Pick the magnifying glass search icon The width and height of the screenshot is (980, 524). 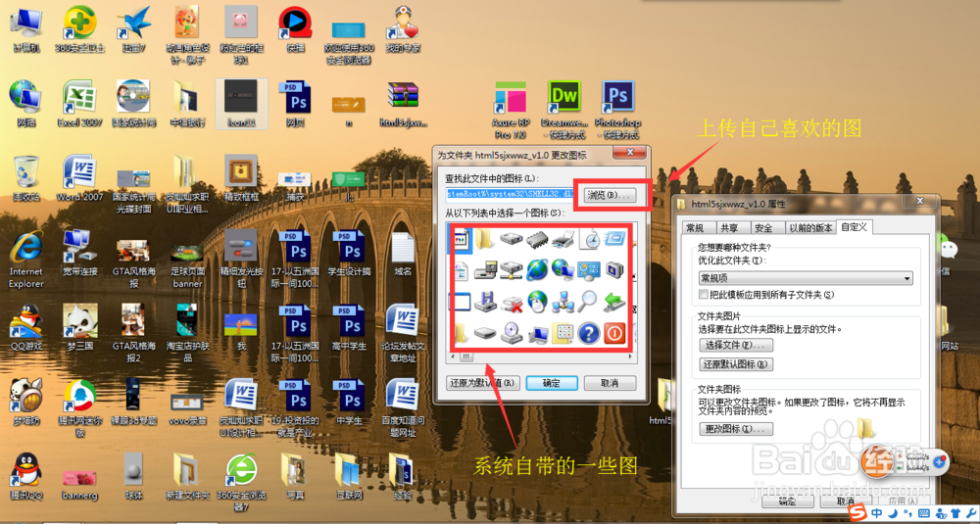[x=587, y=301]
